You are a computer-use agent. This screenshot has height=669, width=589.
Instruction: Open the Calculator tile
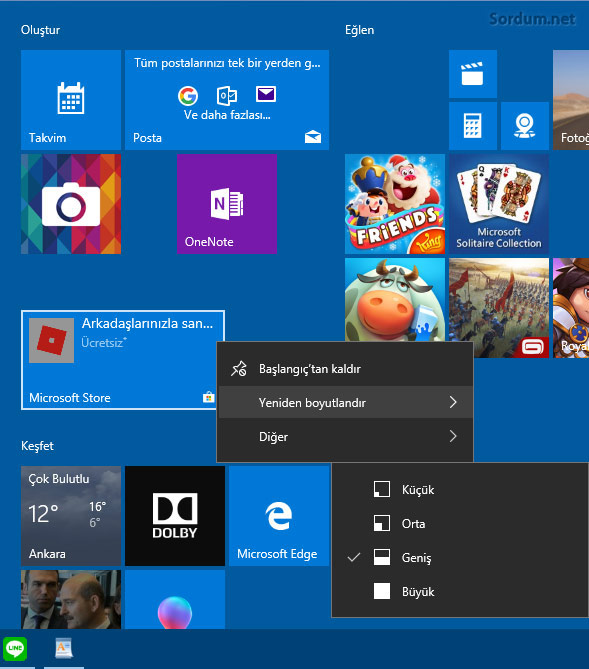click(472, 126)
